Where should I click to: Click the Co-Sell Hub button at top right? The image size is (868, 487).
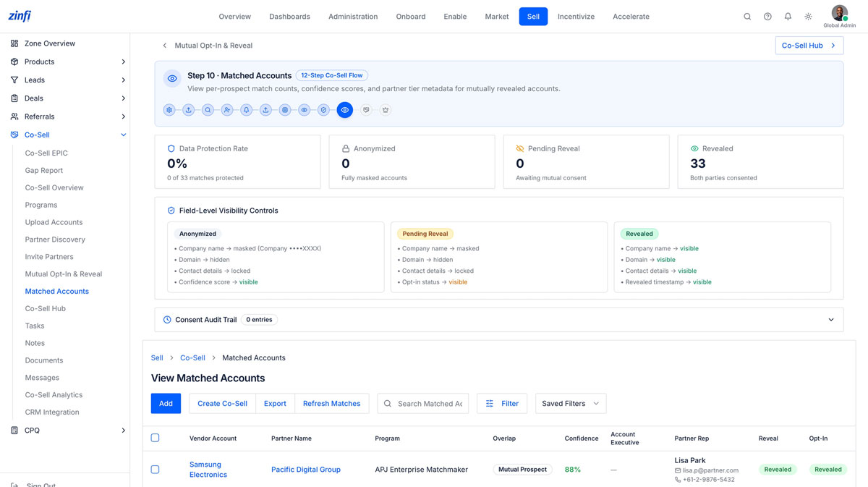tap(809, 46)
